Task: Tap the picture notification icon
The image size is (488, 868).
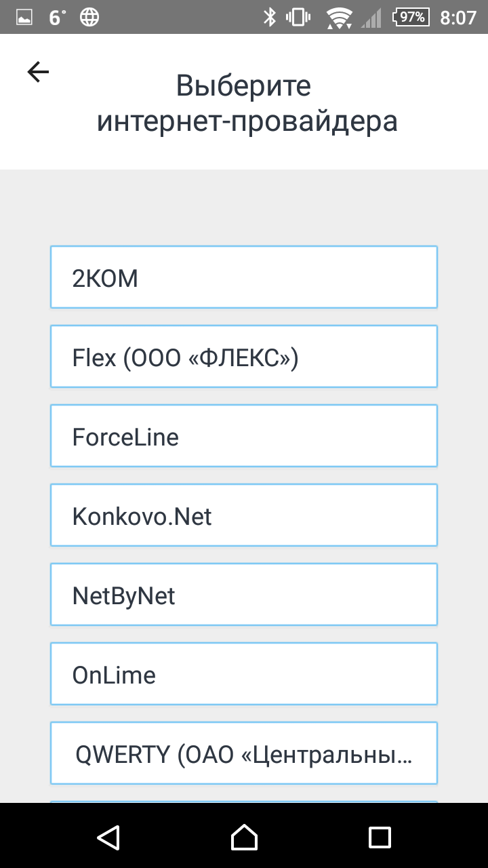Action: 24,18
